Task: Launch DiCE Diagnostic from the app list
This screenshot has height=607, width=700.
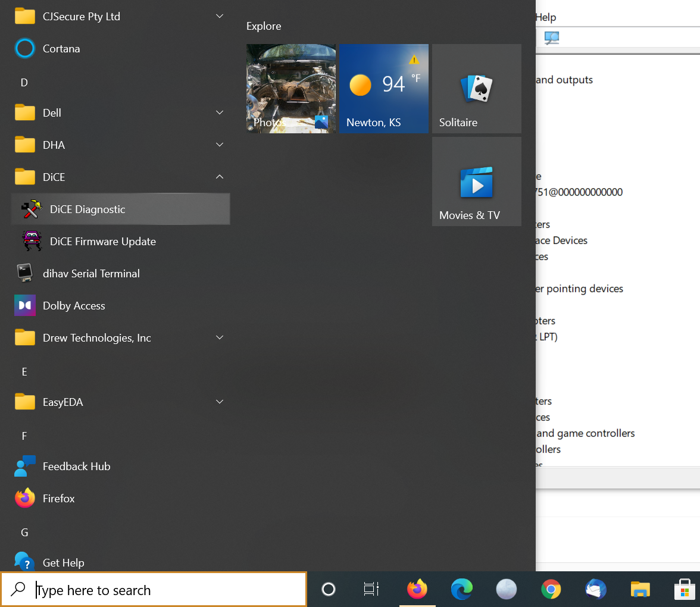Action: (x=87, y=209)
